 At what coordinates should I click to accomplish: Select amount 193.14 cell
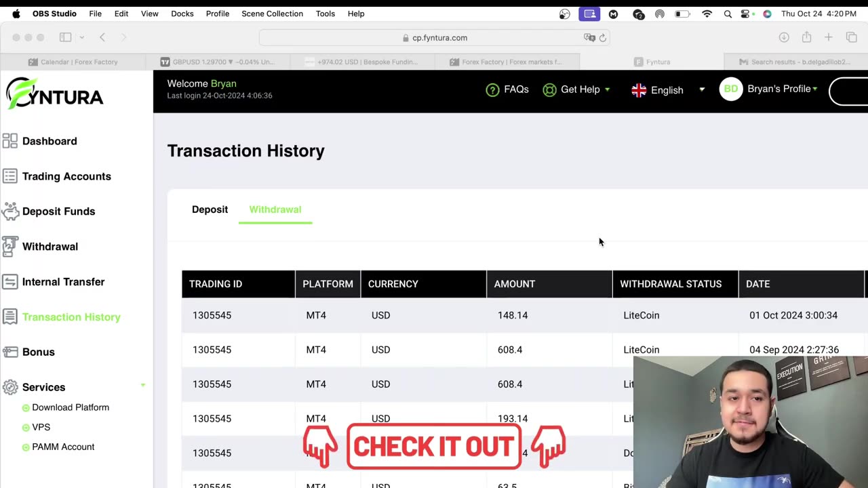click(x=513, y=419)
